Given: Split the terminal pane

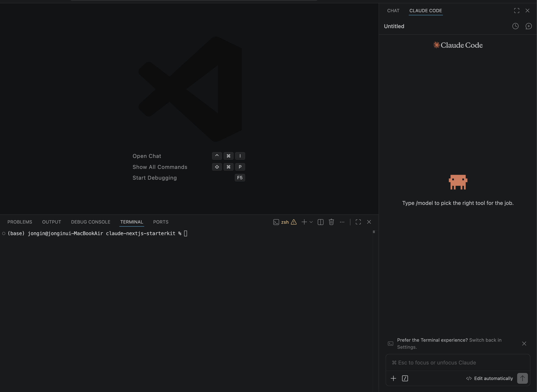Looking at the screenshot, I should (320, 222).
